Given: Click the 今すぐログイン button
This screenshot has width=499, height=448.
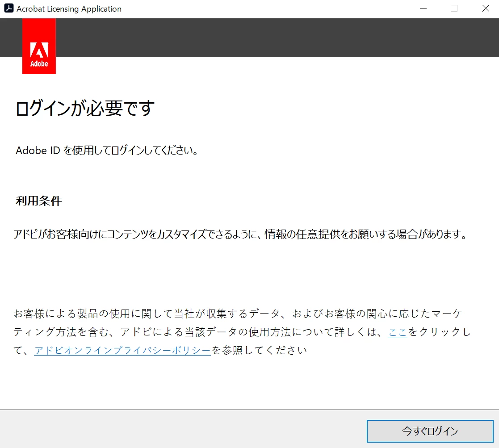Looking at the screenshot, I should pyautogui.click(x=430, y=431).
